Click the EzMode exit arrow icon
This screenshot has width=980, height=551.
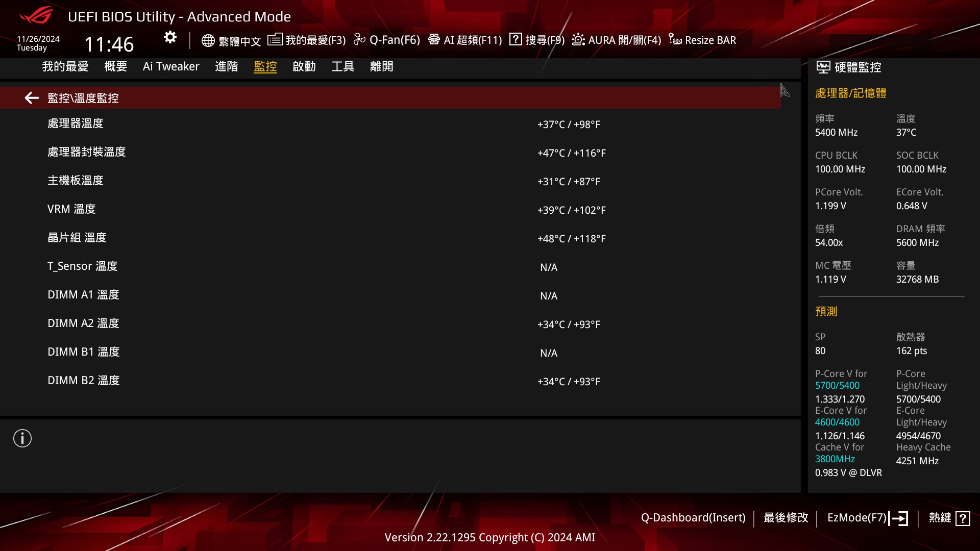898,518
